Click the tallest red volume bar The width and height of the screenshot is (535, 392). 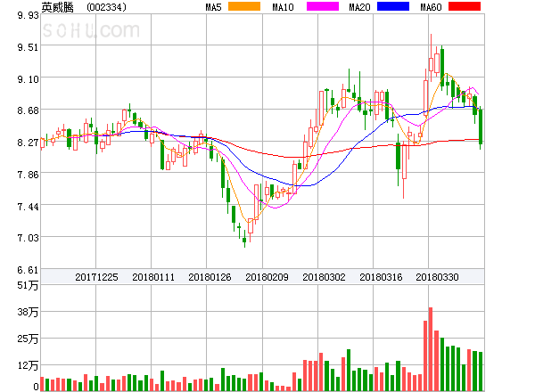coord(431,349)
